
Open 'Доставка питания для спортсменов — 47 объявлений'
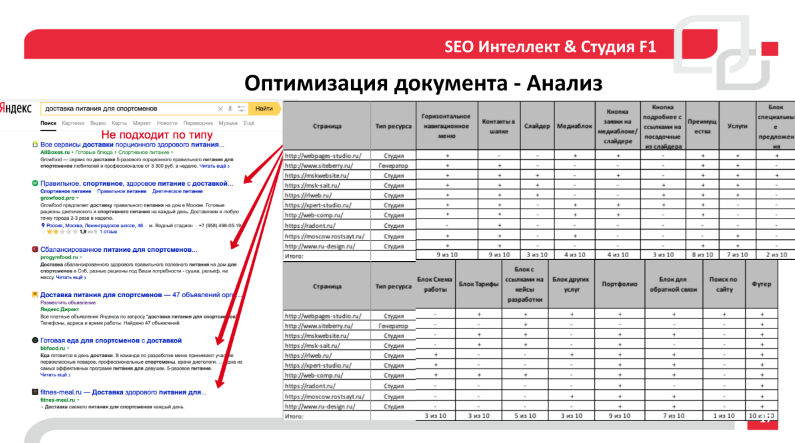[140, 294]
